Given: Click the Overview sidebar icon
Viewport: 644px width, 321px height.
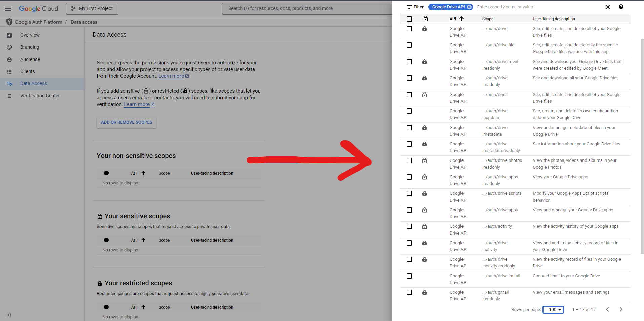Looking at the screenshot, I should click(x=9, y=35).
